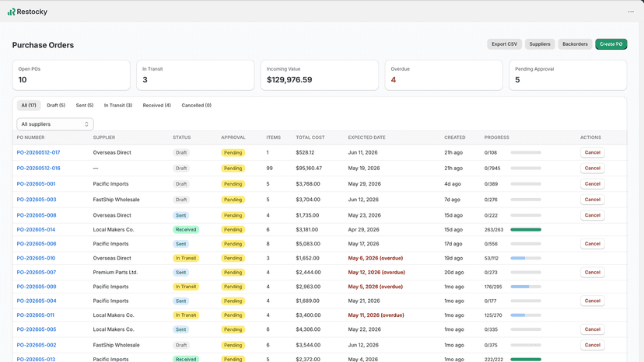This screenshot has height=362, width=644.
Task: Click the In Transit summary card
Action: point(195,75)
